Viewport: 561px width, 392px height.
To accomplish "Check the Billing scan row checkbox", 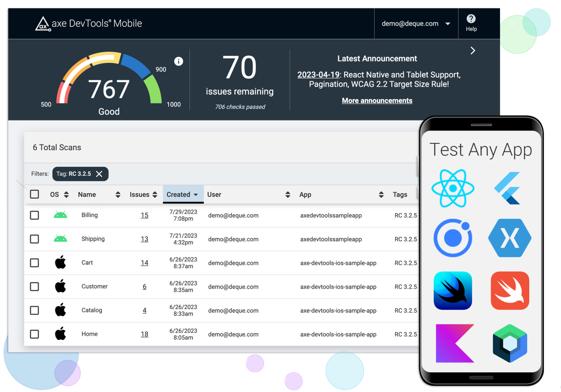I will 34,215.
